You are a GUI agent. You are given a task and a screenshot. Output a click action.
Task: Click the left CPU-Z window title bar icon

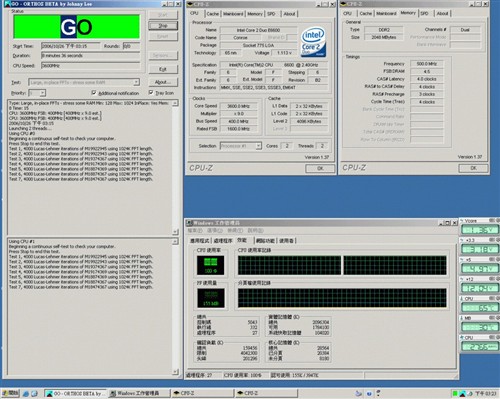point(190,4)
